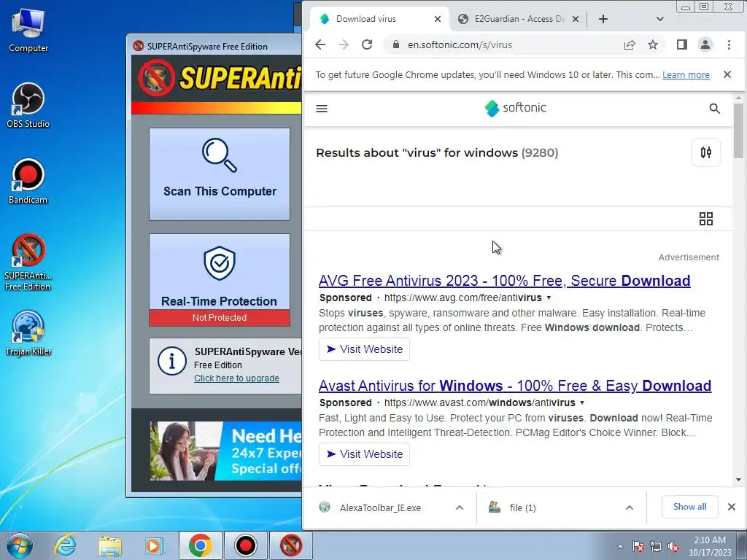
Task: Open Softonic search magnifier icon
Action: tap(715, 109)
